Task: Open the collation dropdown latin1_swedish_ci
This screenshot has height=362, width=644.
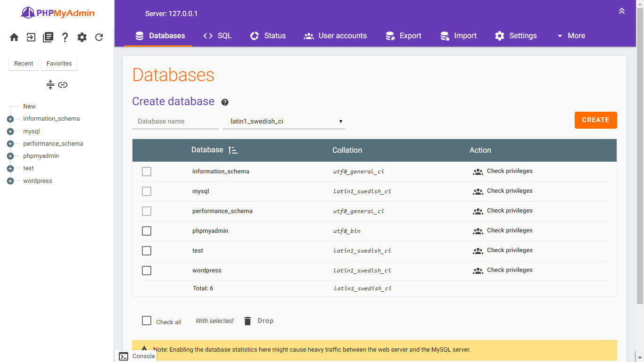Action: coord(284,121)
